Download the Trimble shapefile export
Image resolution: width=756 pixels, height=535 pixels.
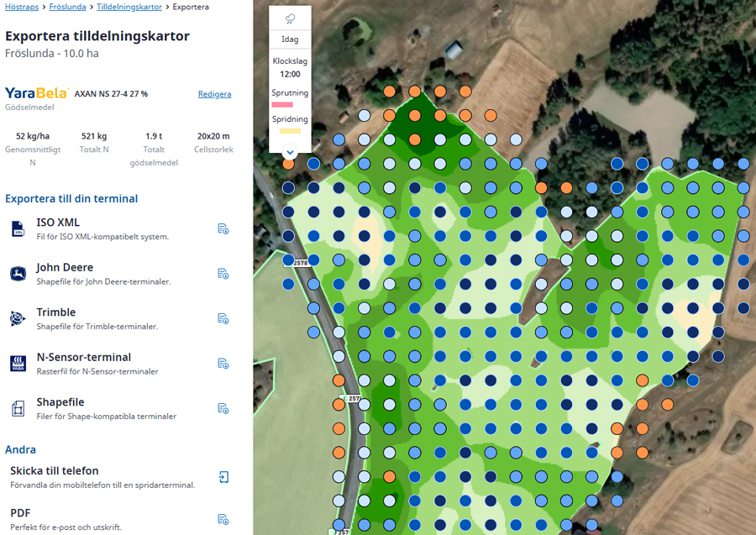click(223, 318)
